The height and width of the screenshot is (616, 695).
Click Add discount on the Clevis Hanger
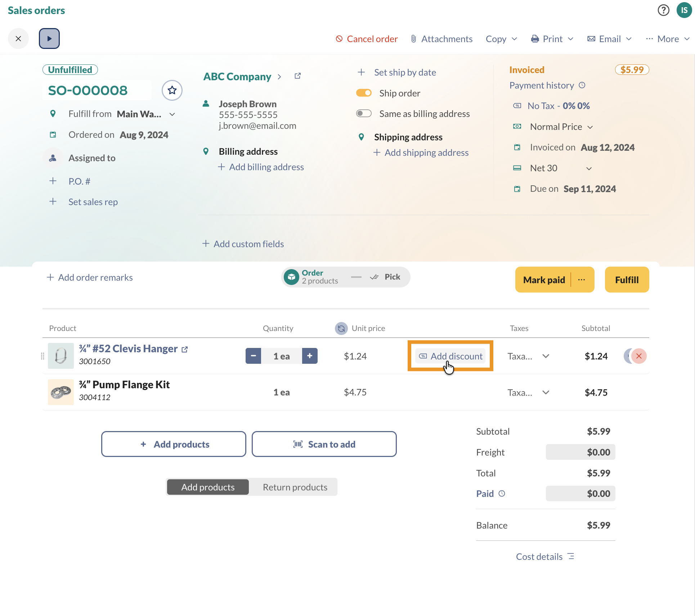(450, 356)
